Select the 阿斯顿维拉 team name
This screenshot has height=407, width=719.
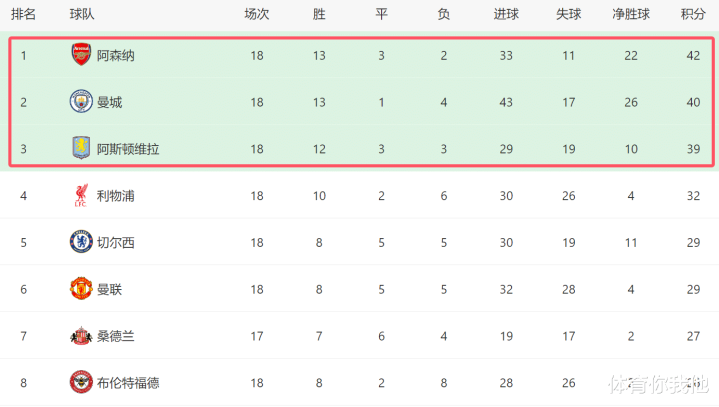coord(128,148)
